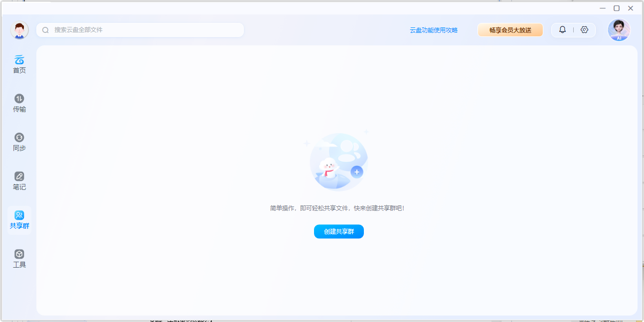This screenshot has height=322, width=644.
Task: Open the 笔记 notes section
Action: tap(19, 181)
